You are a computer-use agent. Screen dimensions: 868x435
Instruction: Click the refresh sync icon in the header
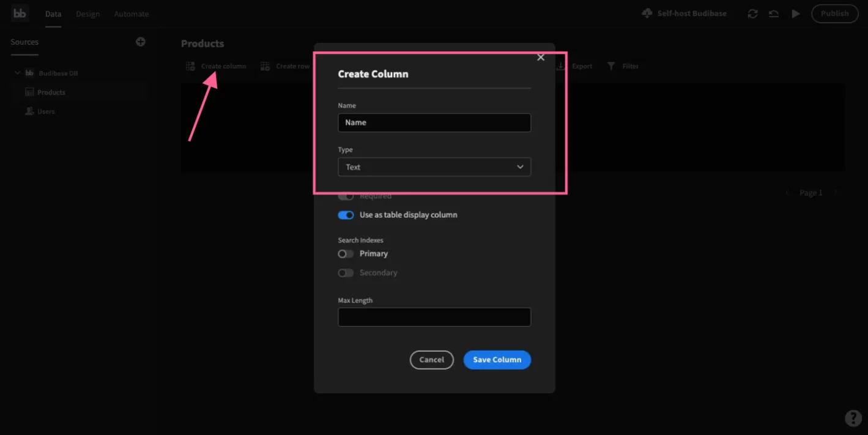753,13
